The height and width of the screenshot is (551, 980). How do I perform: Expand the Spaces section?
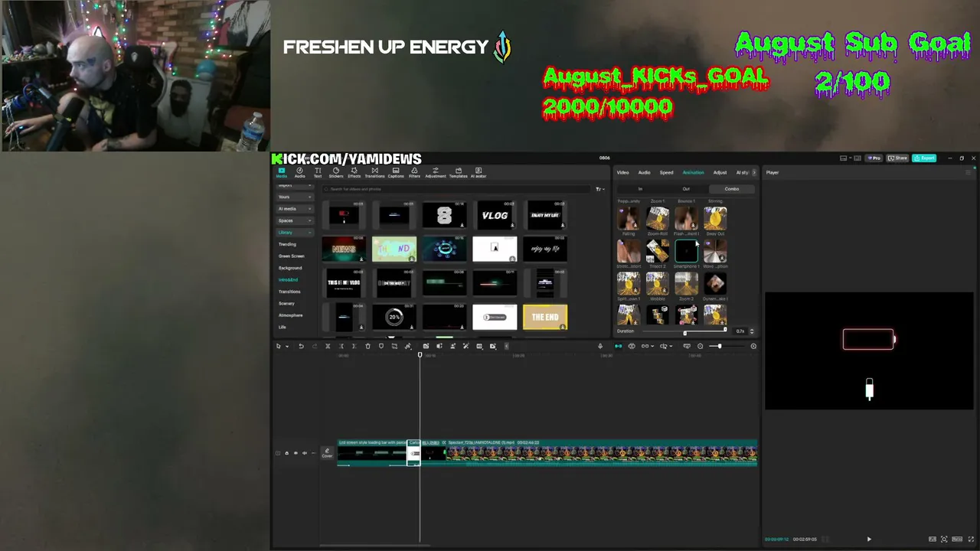point(295,220)
